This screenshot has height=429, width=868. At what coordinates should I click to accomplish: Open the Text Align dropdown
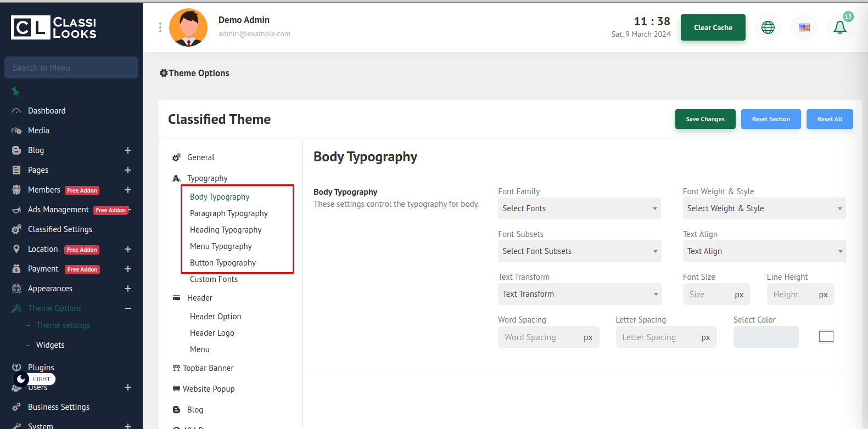point(764,251)
